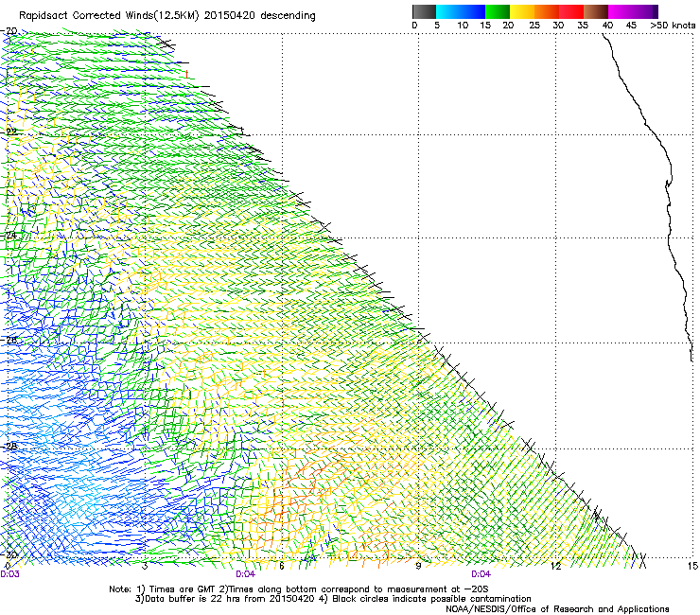
Task: Click the word 'descending' in the title
Action: (x=288, y=16)
